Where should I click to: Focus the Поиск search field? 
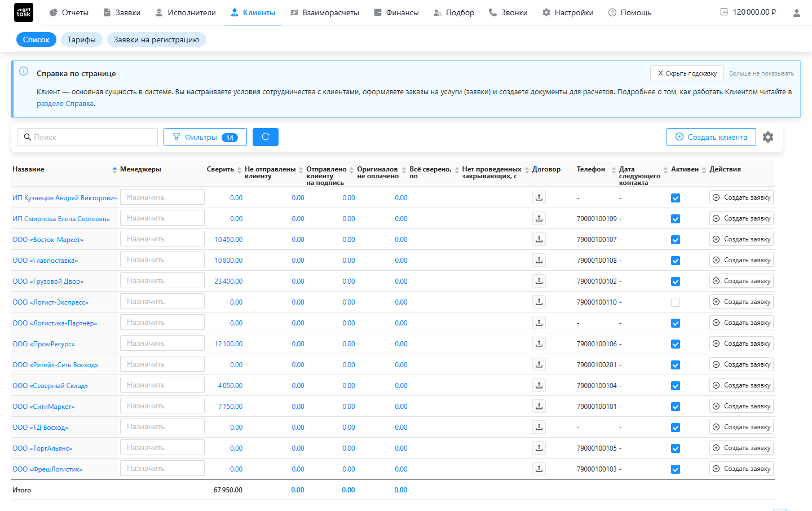[87, 137]
